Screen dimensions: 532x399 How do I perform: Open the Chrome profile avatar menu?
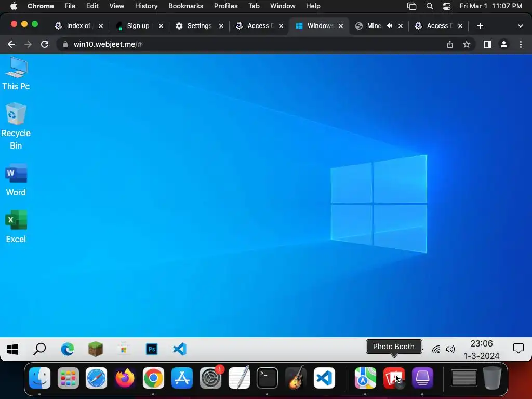coord(504,44)
